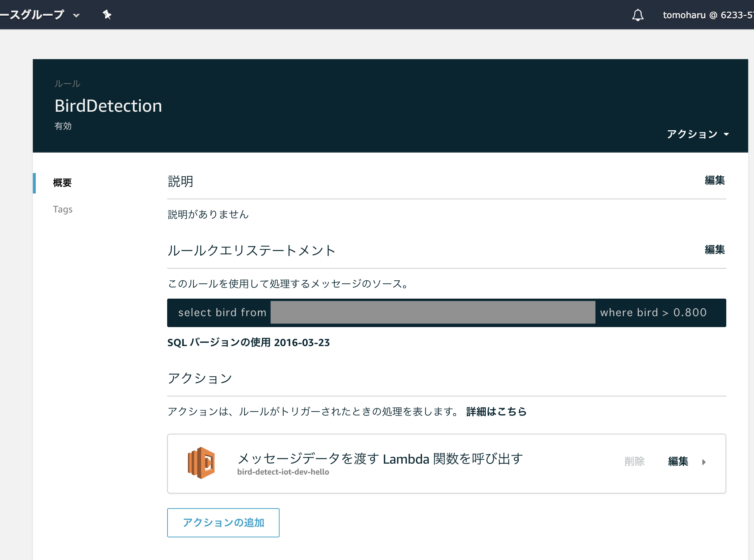Click 編集 on the Lambda action
This screenshot has height=560, width=754.
pos(677,462)
